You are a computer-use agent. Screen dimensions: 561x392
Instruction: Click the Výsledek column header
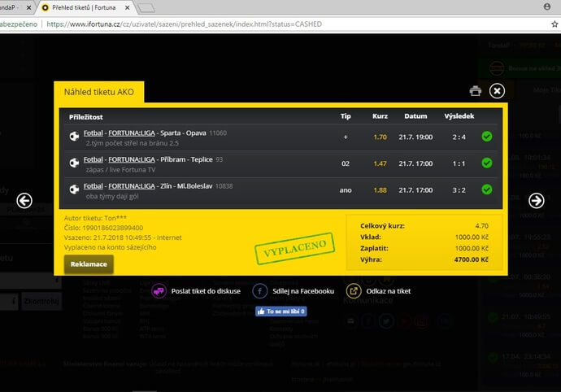pos(459,116)
